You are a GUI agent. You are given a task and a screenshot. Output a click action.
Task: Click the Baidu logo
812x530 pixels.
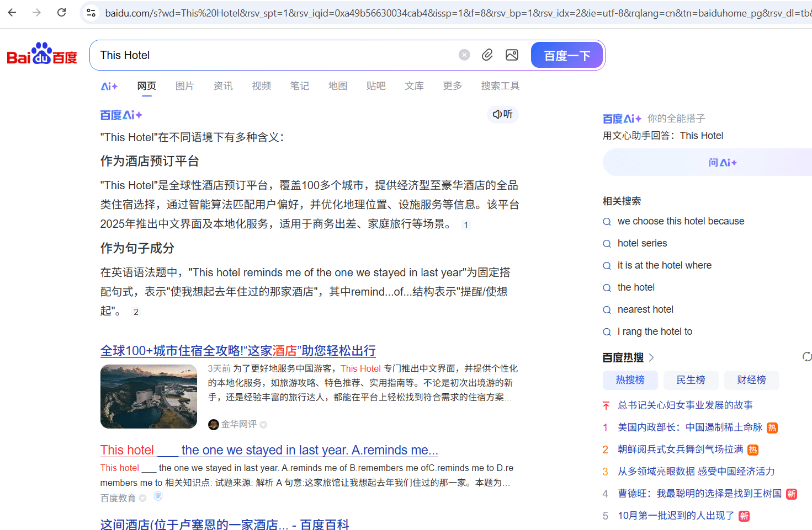(x=42, y=55)
